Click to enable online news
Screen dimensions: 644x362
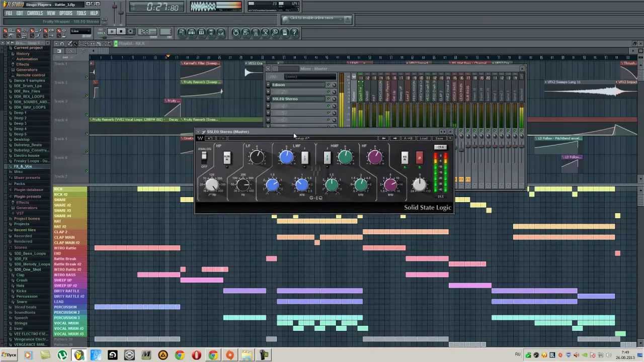tap(311, 18)
